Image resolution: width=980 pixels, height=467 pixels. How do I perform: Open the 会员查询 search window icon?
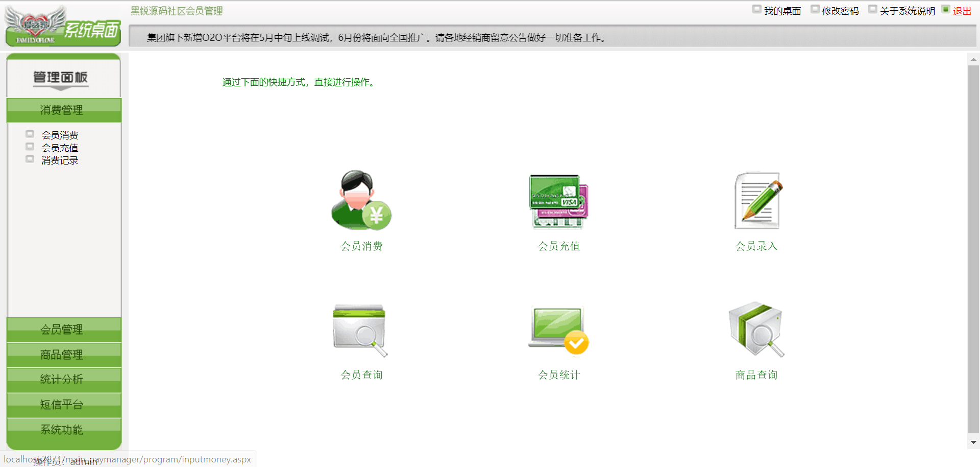point(360,331)
